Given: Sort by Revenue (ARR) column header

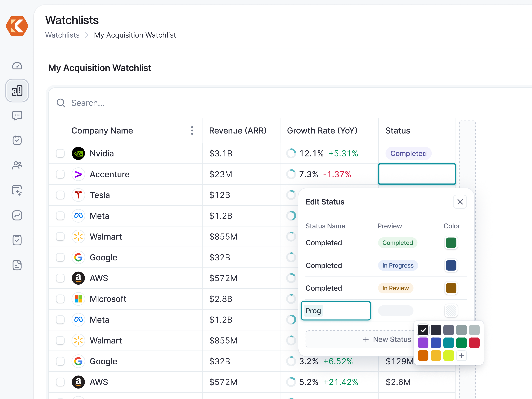Looking at the screenshot, I should (x=238, y=131).
